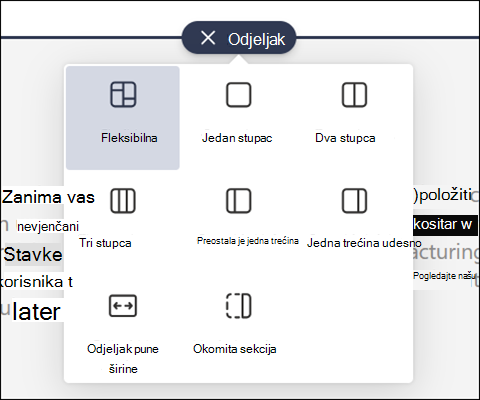480x400 pixels.
Task: Pick the Jedna trećina udesno icon
Action: [x=354, y=201]
